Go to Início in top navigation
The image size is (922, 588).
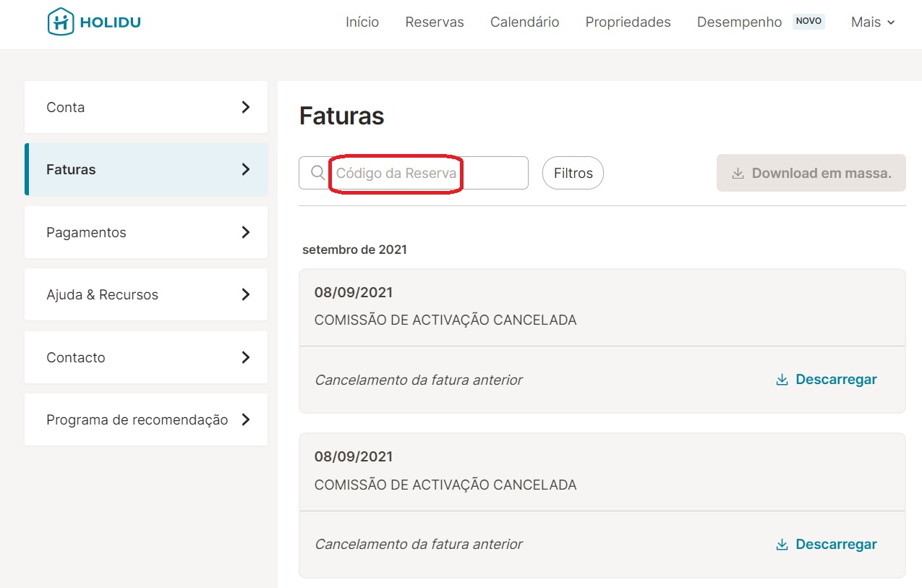pyautogui.click(x=362, y=22)
